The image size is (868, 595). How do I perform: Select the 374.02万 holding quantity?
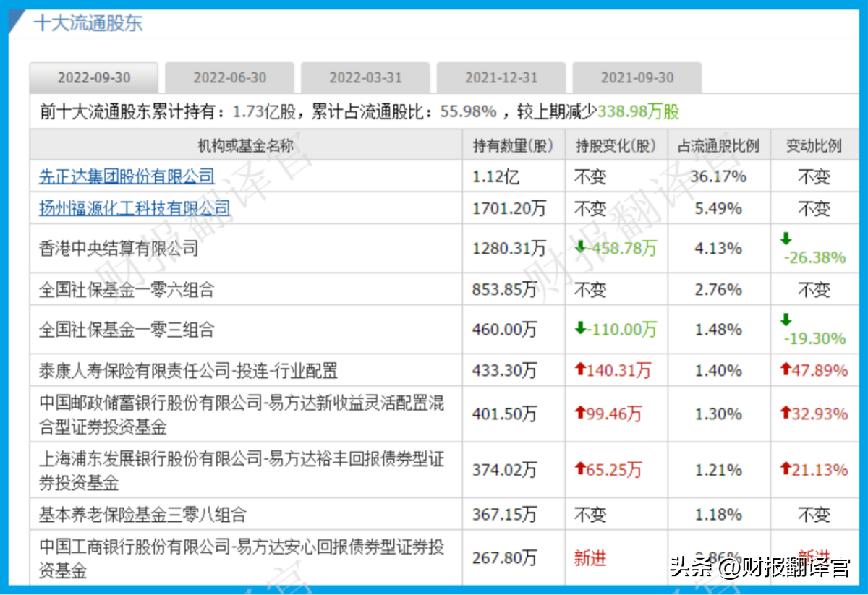(505, 470)
